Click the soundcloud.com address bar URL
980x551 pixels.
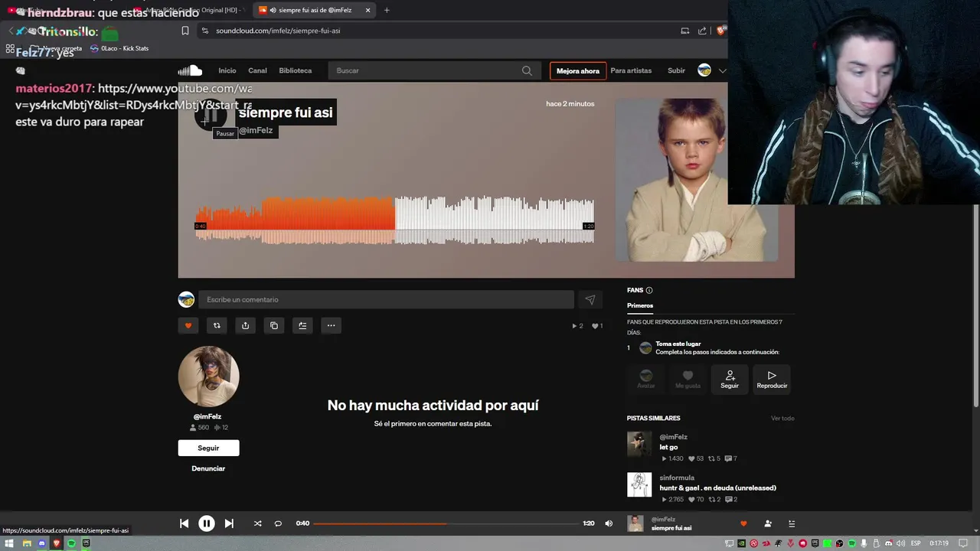(278, 31)
